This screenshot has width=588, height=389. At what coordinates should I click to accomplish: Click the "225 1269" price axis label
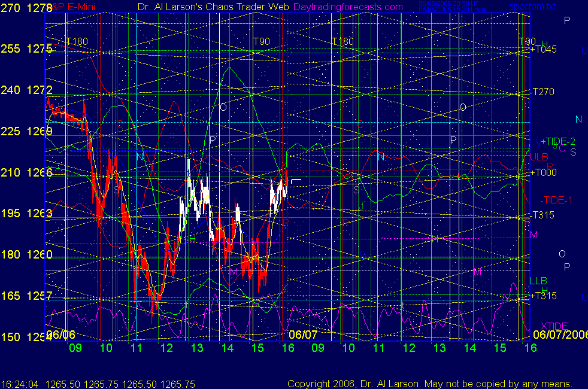pos(26,132)
